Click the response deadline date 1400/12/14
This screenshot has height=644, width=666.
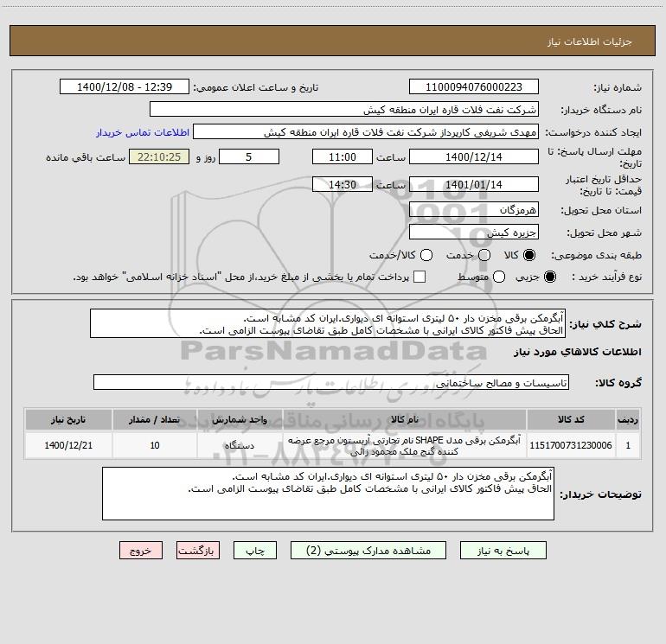pyautogui.click(x=474, y=156)
